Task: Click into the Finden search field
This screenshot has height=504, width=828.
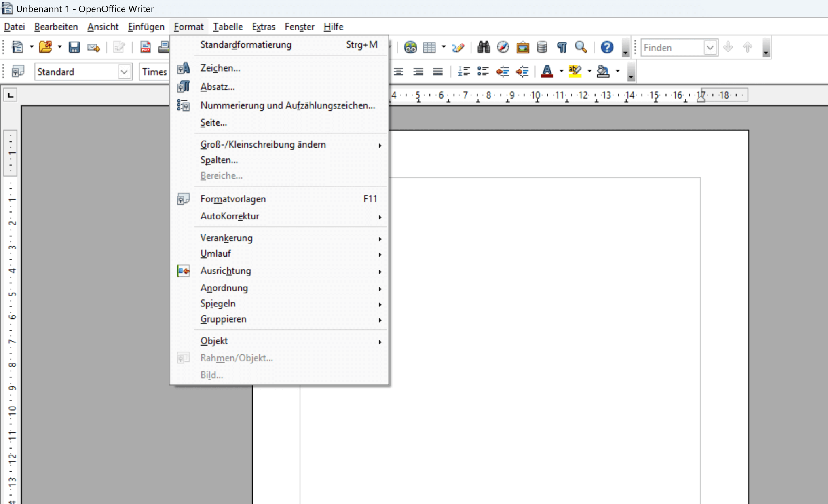Action: (x=672, y=47)
